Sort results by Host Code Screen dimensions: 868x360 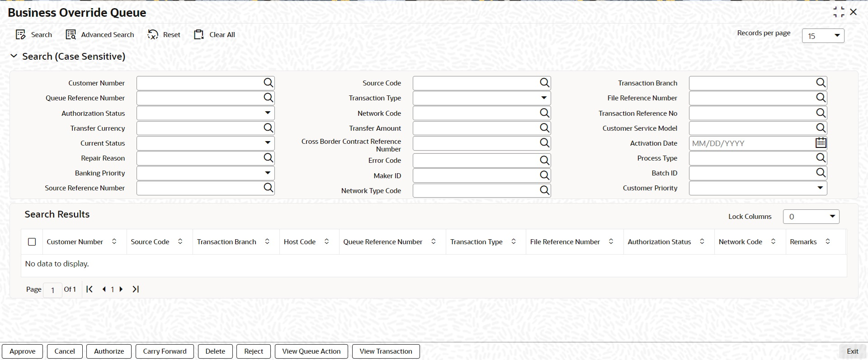coord(327,242)
